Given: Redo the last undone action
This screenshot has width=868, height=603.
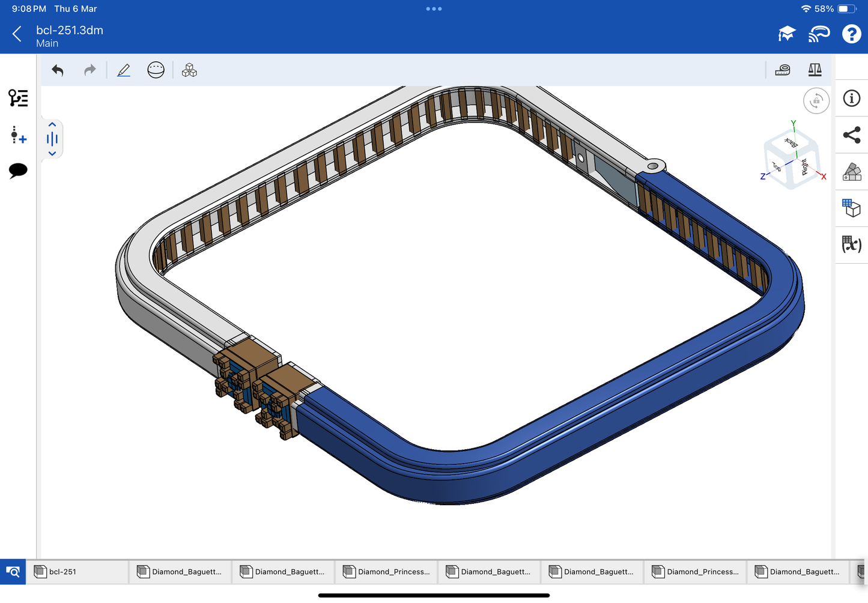Looking at the screenshot, I should click(90, 70).
